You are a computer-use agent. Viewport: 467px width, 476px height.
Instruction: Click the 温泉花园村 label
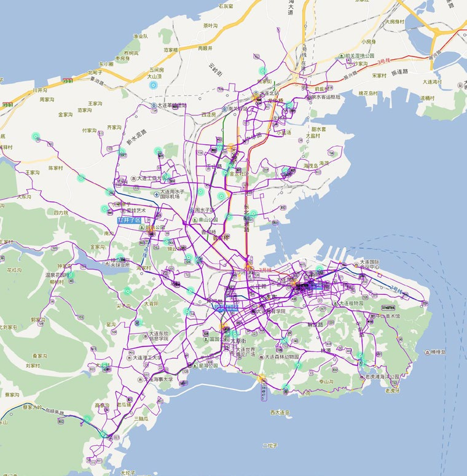[57, 275]
